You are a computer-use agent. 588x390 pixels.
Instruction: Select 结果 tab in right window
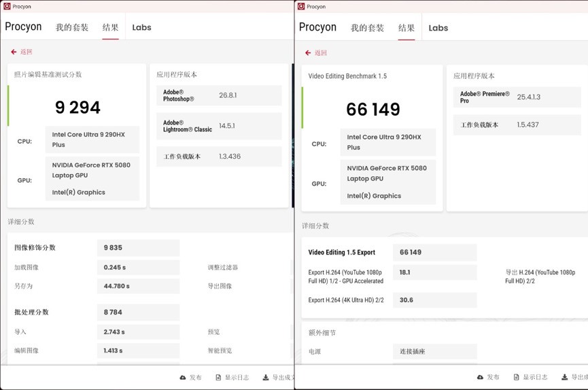[x=406, y=28]
